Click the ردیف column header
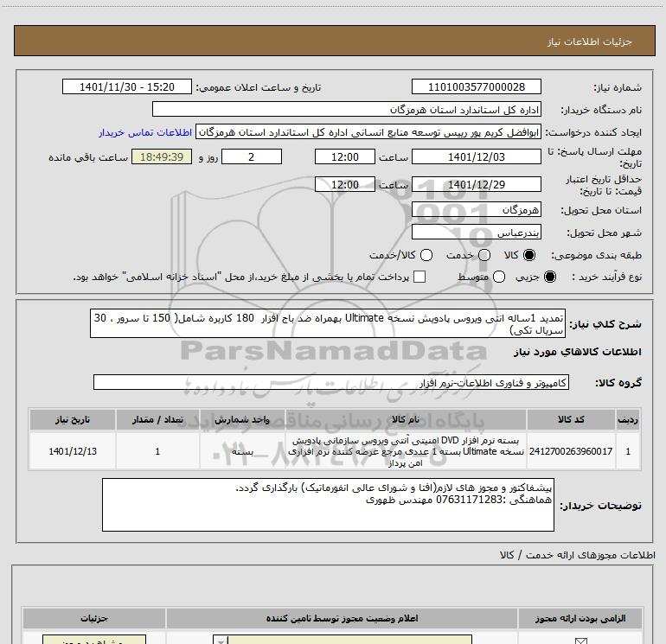This screenshot has height=644, width=666. [x=628, y=420]
